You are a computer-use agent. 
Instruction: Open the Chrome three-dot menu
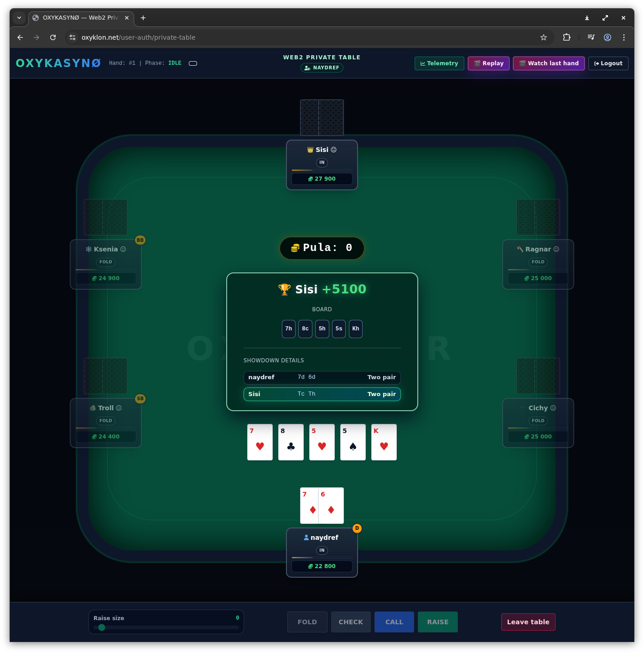pyautogui.click(x=624, y=37)
